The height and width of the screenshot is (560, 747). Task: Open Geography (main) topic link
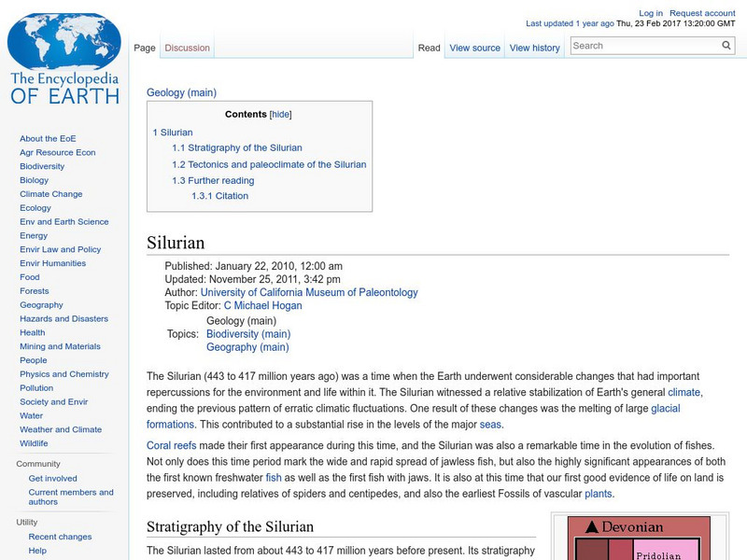point(247,347)
